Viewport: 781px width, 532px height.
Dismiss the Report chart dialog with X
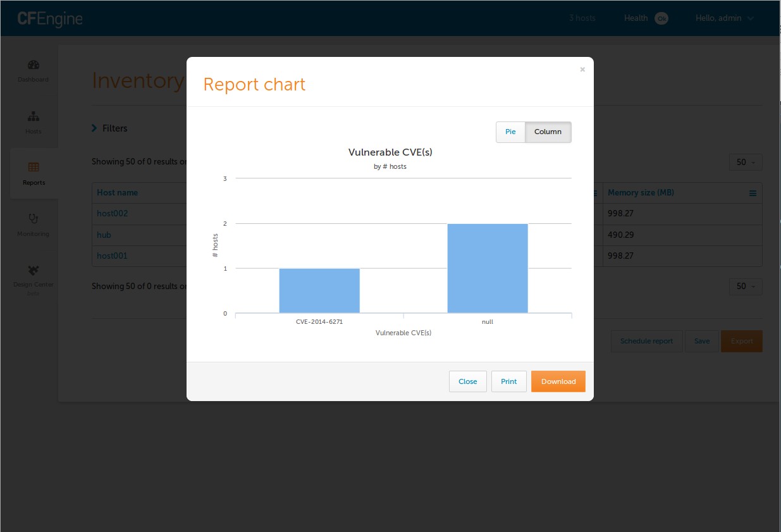[x=582, y=70]
